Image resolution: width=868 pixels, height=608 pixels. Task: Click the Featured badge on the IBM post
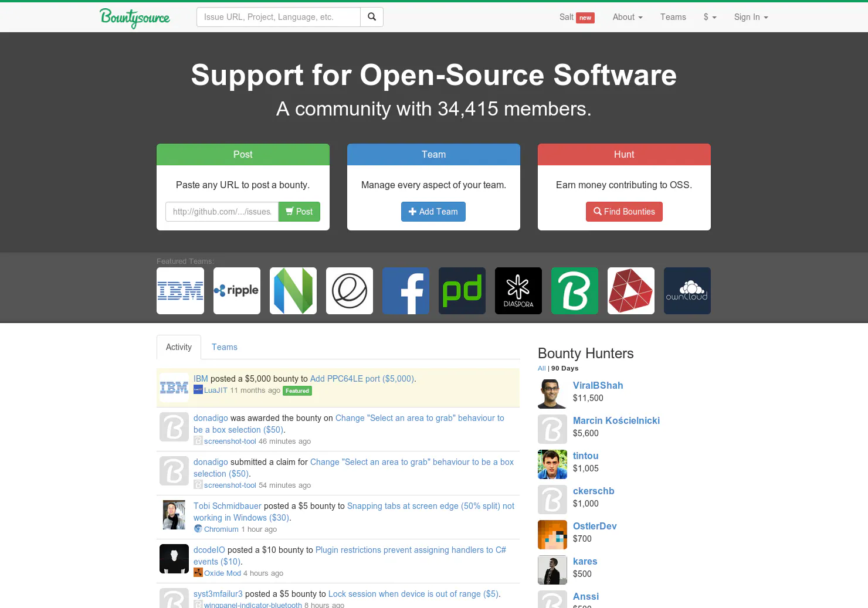click(297, 390)
